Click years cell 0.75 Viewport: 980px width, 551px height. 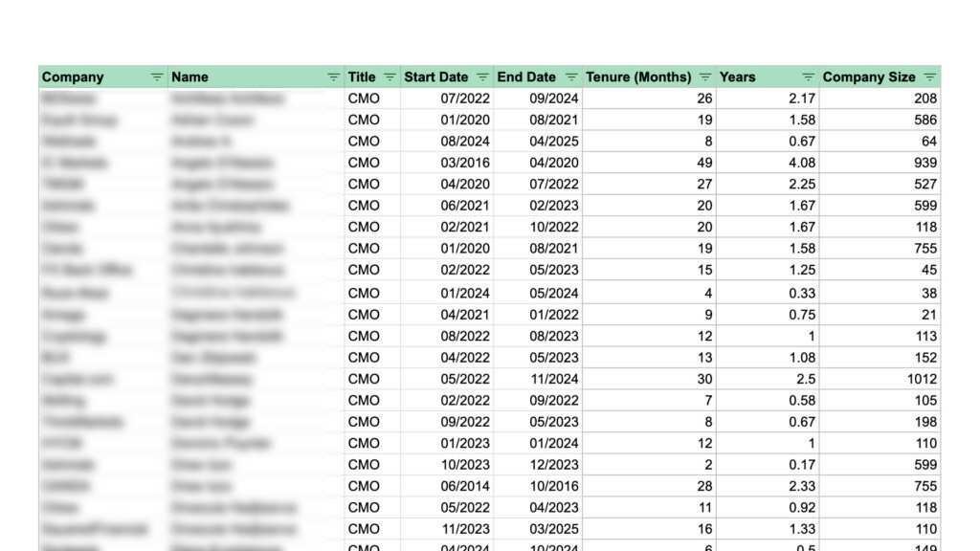pos(768,314)
